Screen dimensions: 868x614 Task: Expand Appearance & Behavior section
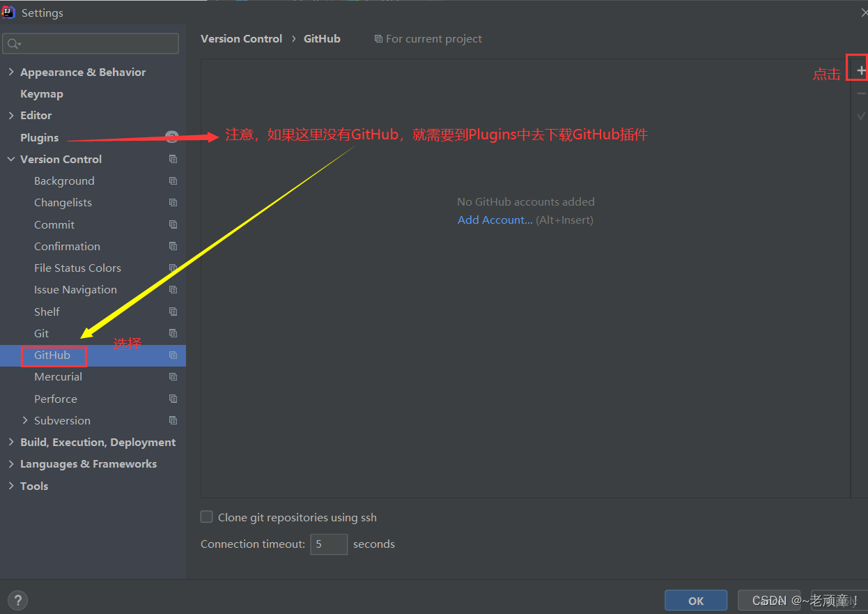[11, 72]
